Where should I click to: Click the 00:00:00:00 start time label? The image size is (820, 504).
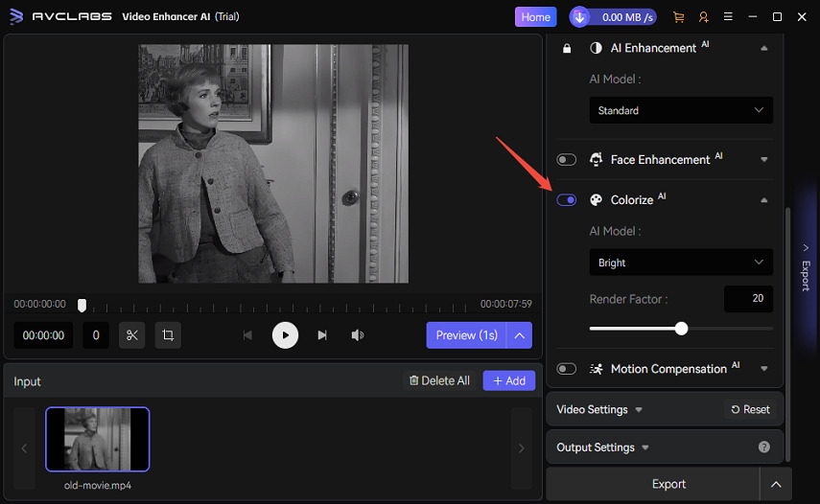[39, 304]
